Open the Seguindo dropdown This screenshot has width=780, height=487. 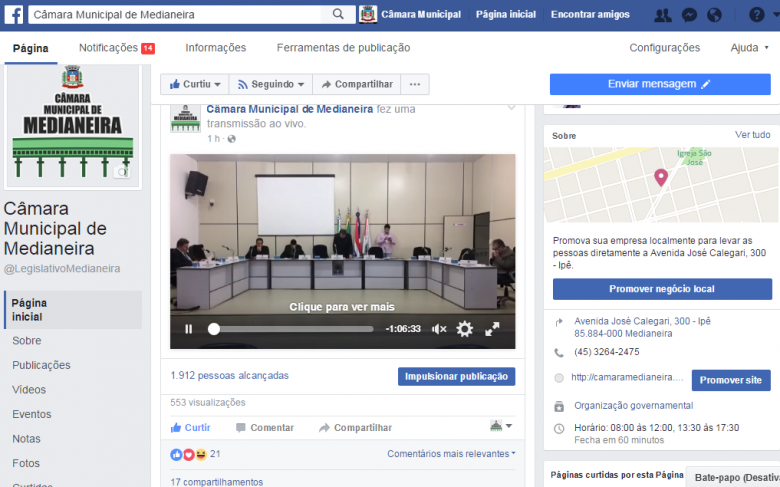pyautogui.click(x=271, y=84)
